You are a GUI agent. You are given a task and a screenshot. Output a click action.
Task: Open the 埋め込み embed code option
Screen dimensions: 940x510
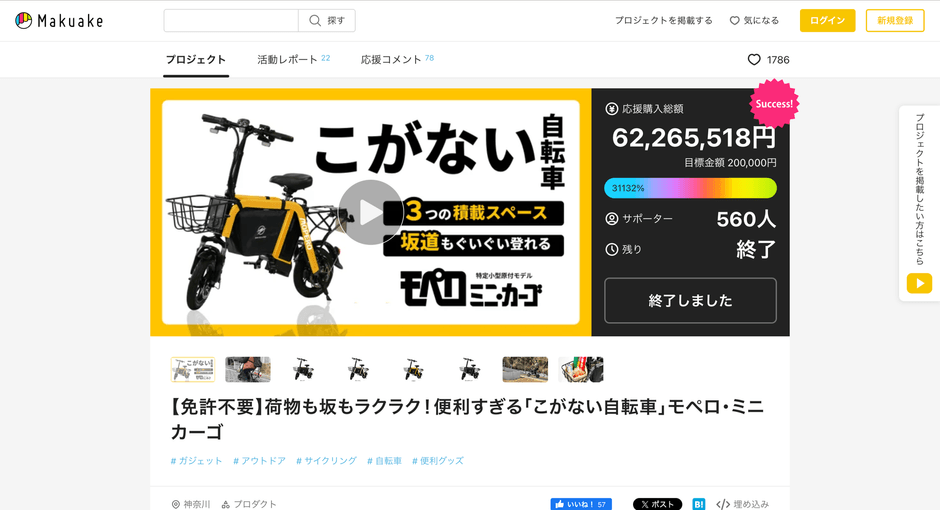(x=743, y=504)
